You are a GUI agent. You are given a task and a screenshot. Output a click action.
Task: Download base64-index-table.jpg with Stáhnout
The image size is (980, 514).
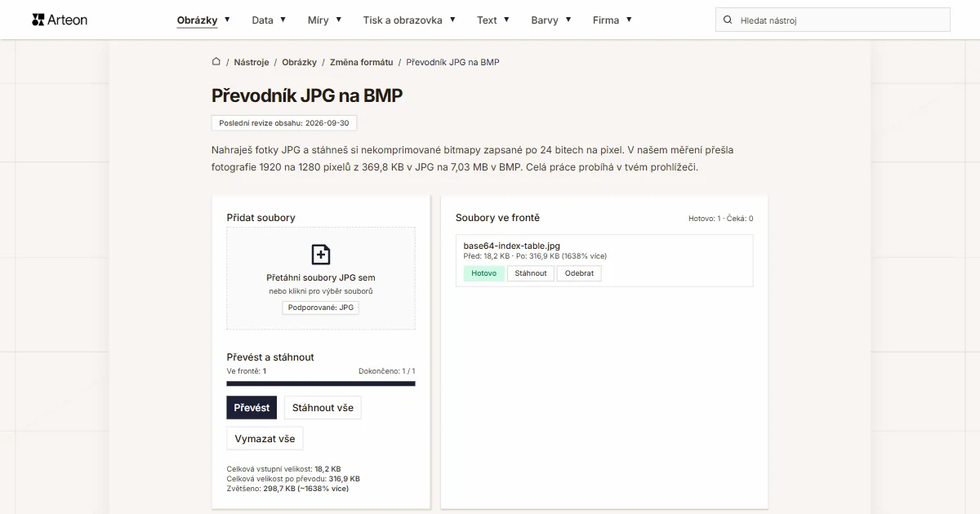click(x=531, y=273)
